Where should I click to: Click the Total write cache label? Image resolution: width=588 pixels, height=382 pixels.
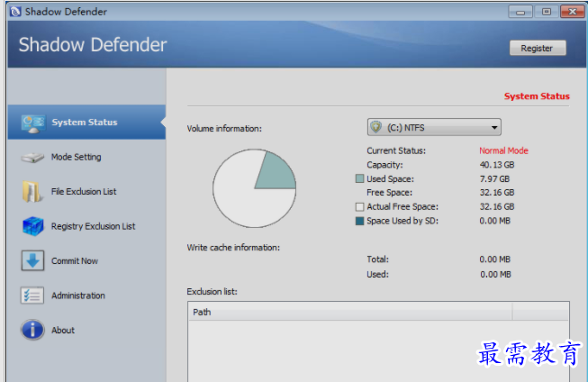(x=377, y=259)
